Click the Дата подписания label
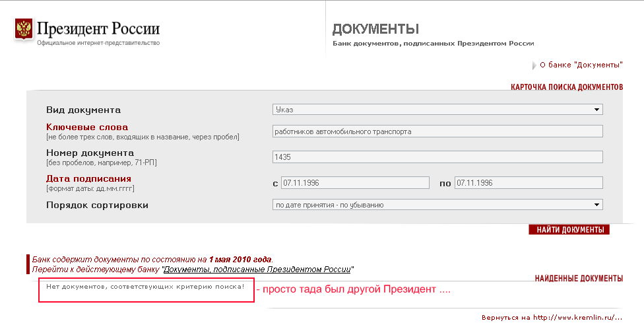The width and height of the screenshot is (644, 329). coord(88,179)
